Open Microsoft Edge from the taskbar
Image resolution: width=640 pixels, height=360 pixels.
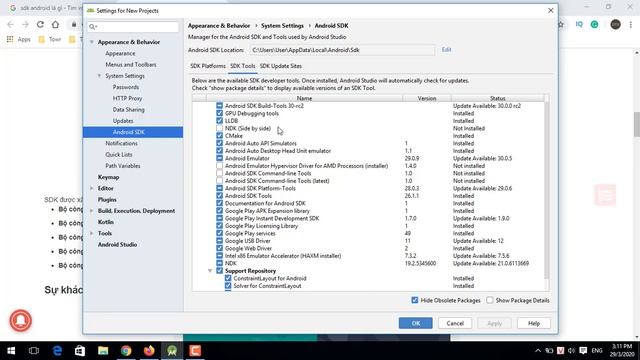(x=57, y=351)
